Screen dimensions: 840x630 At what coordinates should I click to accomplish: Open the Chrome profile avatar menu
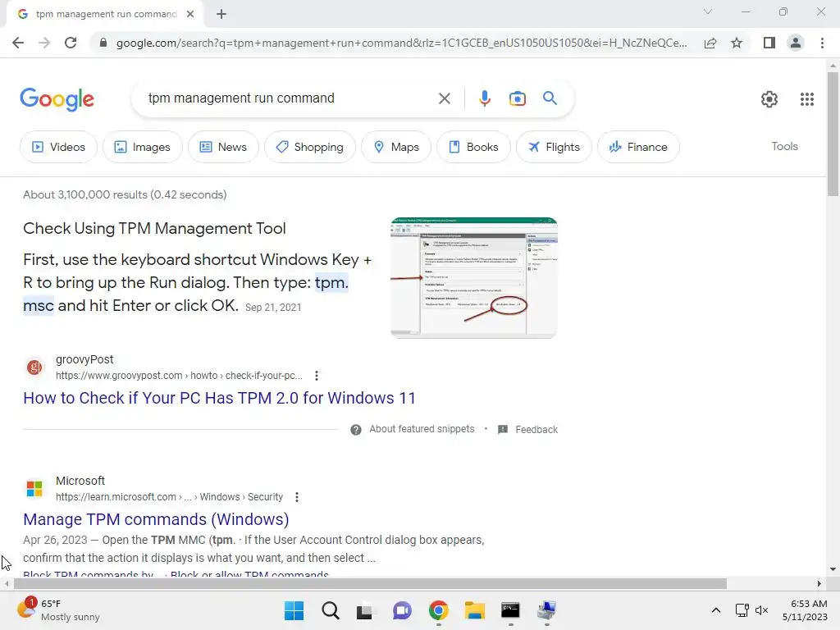coord(796,43)
